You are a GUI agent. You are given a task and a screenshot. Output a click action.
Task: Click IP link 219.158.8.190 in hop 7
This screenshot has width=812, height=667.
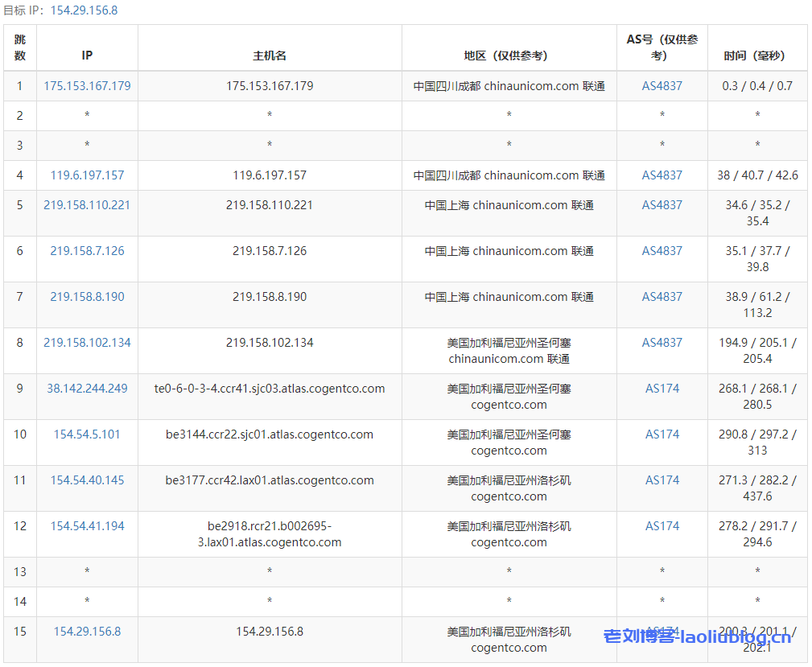click(87, 297)
